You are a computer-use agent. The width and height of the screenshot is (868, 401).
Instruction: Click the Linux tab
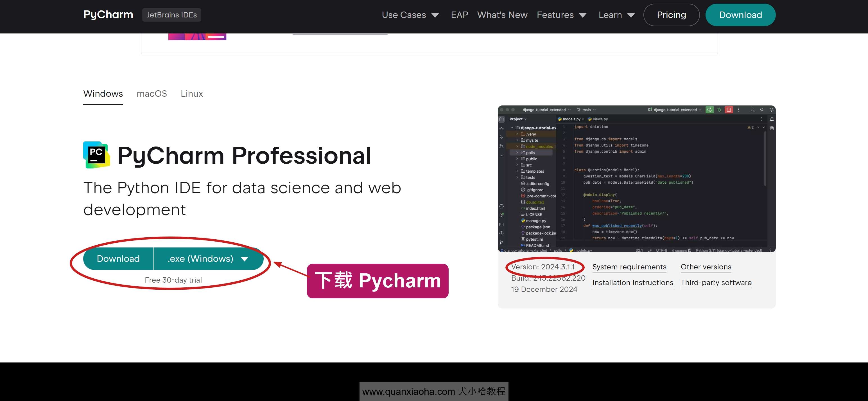[192, 94]
